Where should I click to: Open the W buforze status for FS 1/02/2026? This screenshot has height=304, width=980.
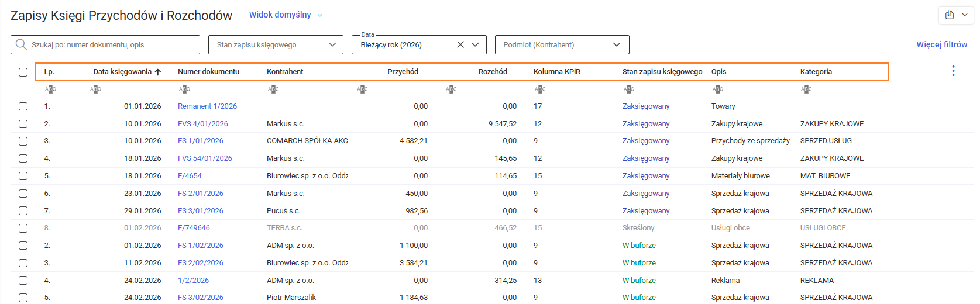[x=639, y=246]
